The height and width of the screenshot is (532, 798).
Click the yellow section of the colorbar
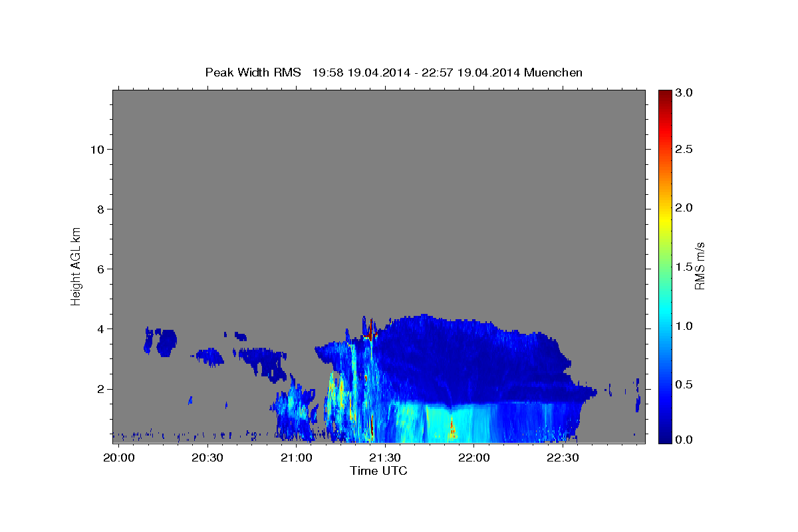664,219
